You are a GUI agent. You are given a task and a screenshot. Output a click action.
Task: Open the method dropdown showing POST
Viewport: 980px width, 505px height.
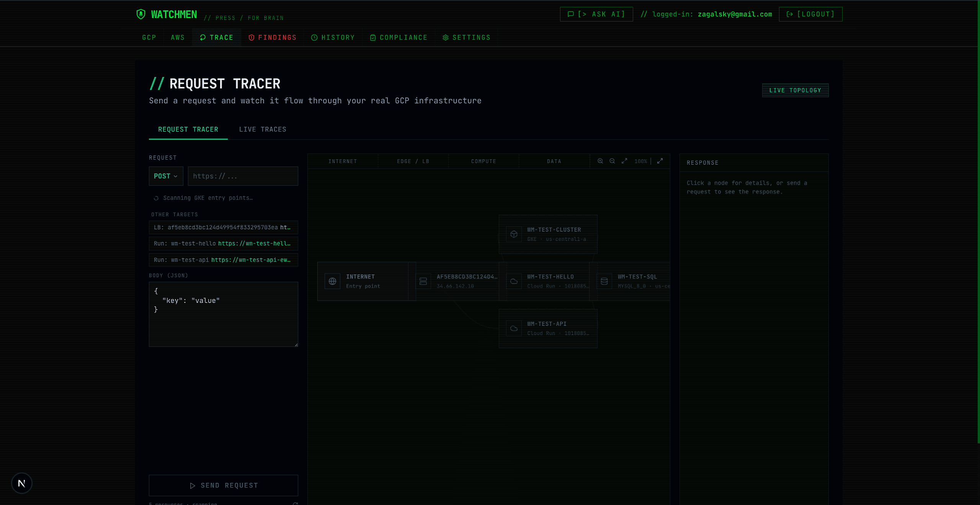point(166,176)
